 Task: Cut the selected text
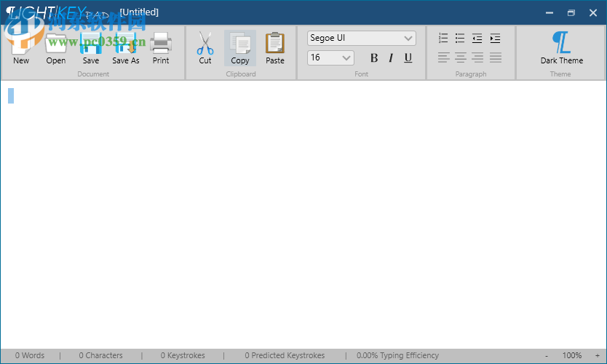[x=205, y=48]
